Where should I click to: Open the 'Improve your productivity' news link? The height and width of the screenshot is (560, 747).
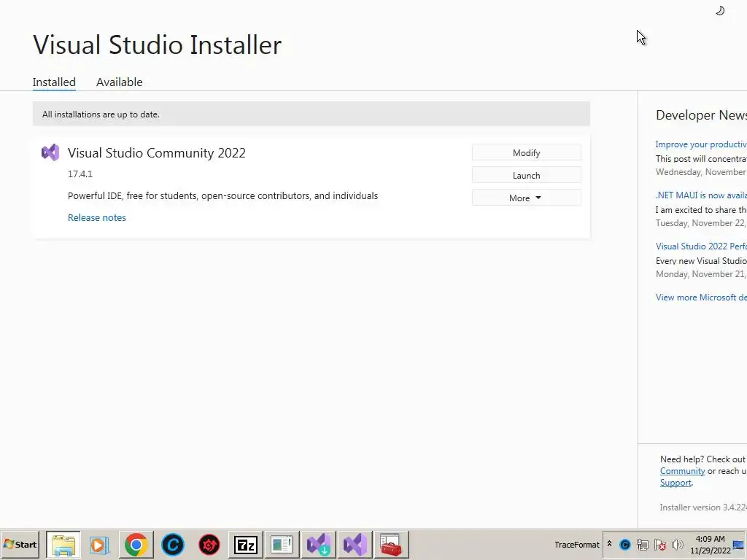pos(701,144)
